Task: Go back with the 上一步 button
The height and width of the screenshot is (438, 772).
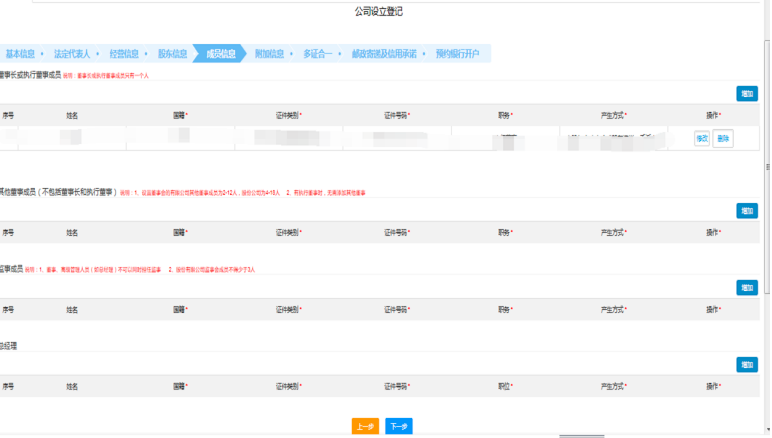Action: [x=365, y=426]
